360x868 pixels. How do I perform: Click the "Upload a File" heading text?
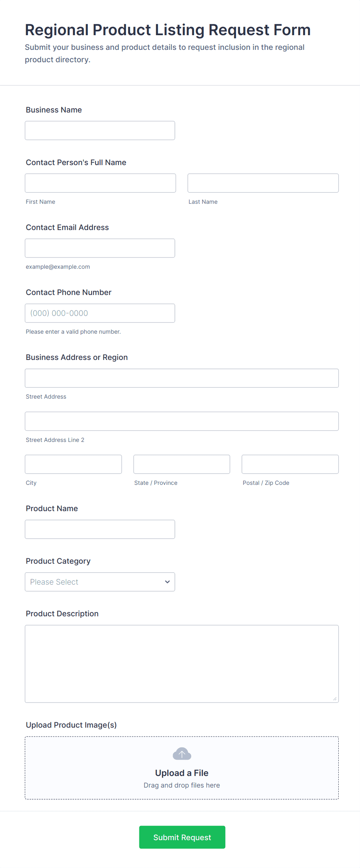(182, 773)
